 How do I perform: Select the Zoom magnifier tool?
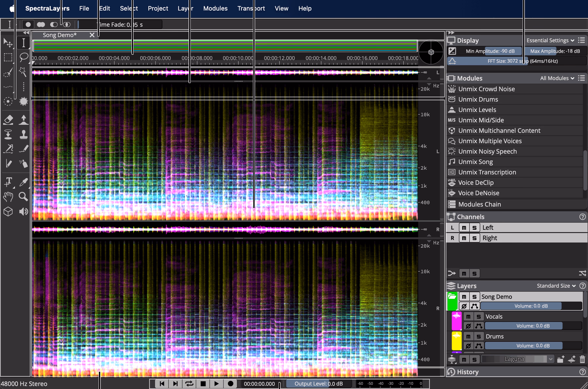24,196
